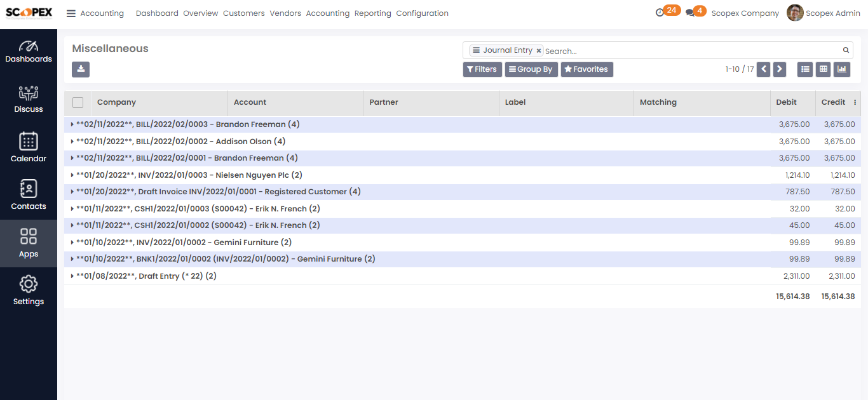This screenshot has width=868, height=400.
Task: Remove the Journal Entry search facet
Action: pyautogui.click(x=539, y=51)
